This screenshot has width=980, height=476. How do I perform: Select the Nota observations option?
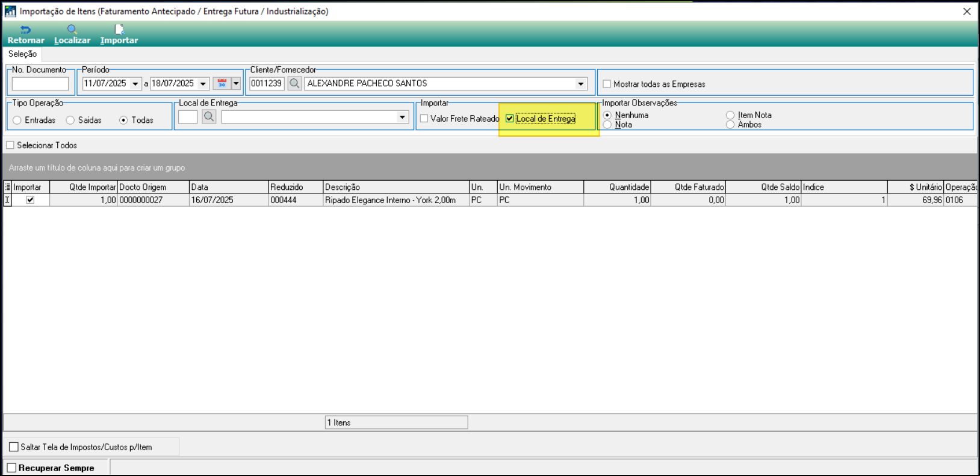(x=607, y=125)
